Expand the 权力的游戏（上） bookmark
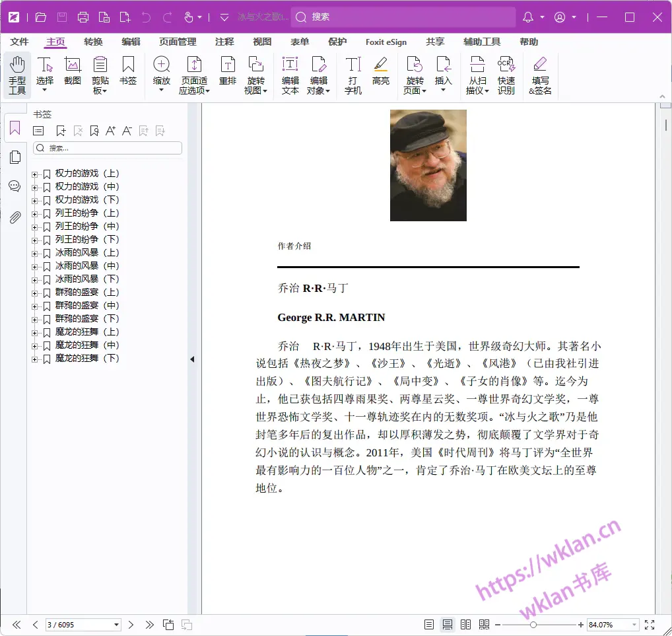The height and width of the screenshot is (636, 672). tap(34, 174)
